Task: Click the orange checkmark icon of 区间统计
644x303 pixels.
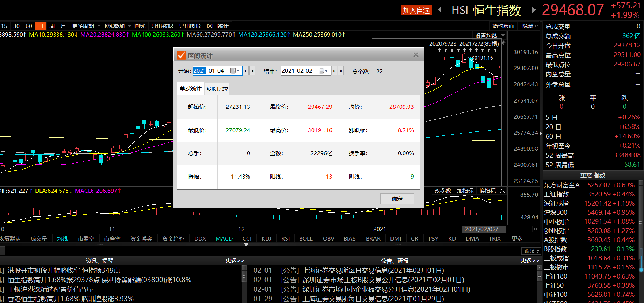Action: (x=182, y=55)
